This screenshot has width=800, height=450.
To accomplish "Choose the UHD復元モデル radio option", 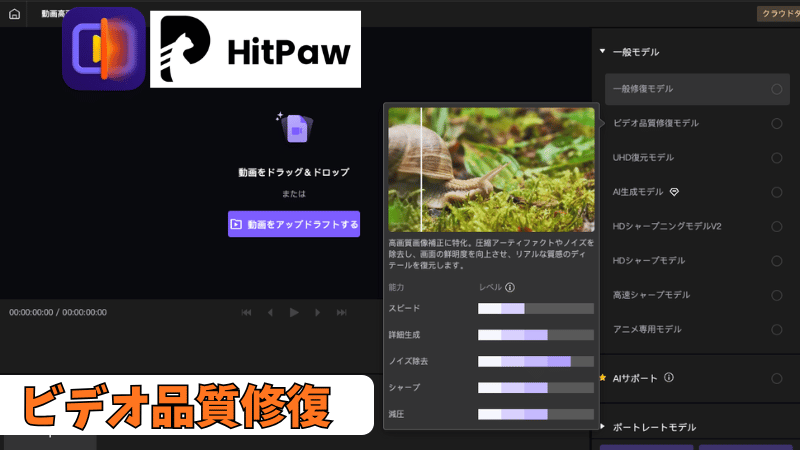I will tap(776, 158).
